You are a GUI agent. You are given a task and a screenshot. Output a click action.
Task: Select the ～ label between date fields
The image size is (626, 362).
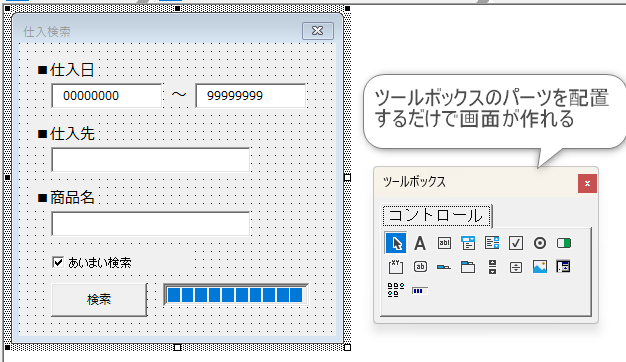point(179,95)
